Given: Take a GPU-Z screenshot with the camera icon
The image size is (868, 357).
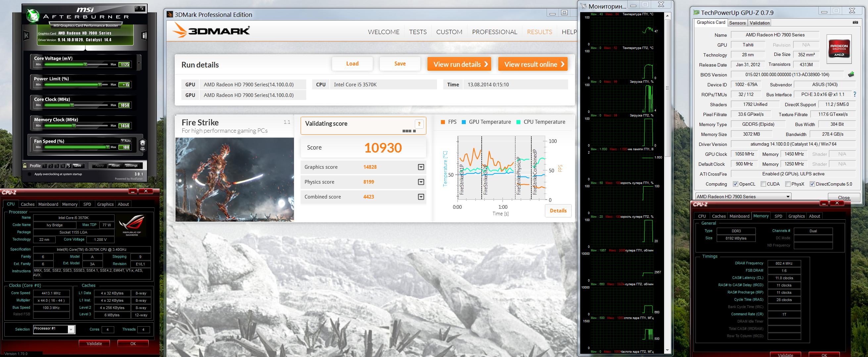Looking at the screenshot, I should 855,22.
